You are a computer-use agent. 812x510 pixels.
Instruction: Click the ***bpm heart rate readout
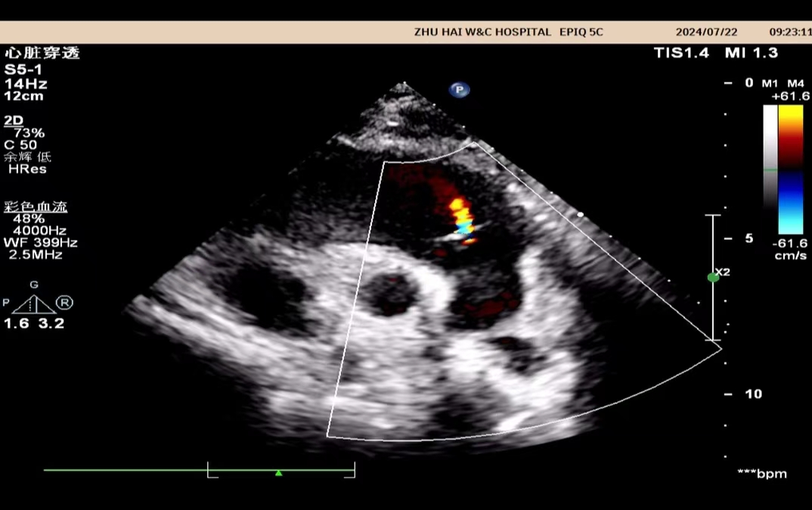[762, 474]
